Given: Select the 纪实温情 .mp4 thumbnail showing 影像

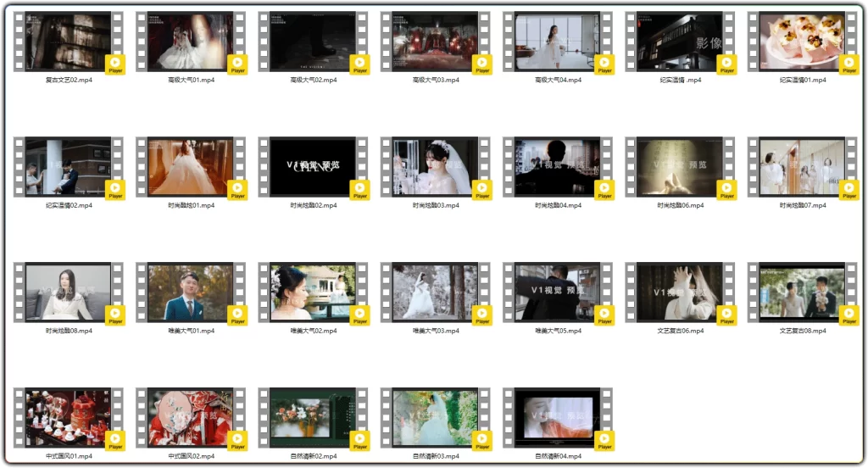Looking at the screenshot, I should (x=680, y=42).
